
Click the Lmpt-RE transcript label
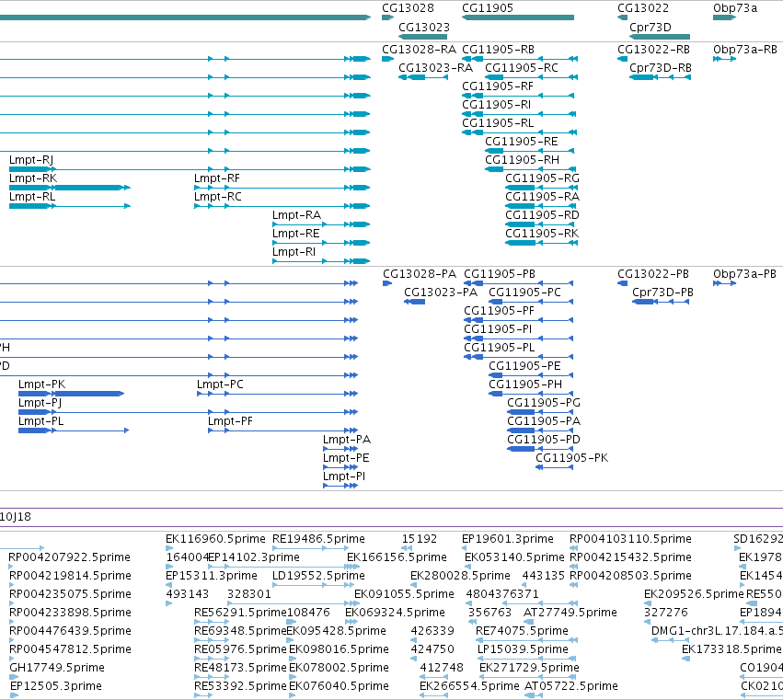click(295, 234)
